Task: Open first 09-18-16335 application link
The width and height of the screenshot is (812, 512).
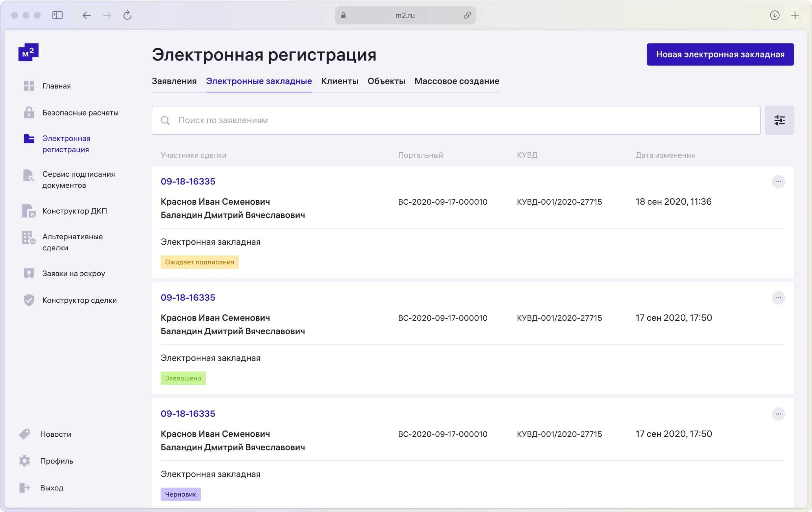Action: coord(188,181)
